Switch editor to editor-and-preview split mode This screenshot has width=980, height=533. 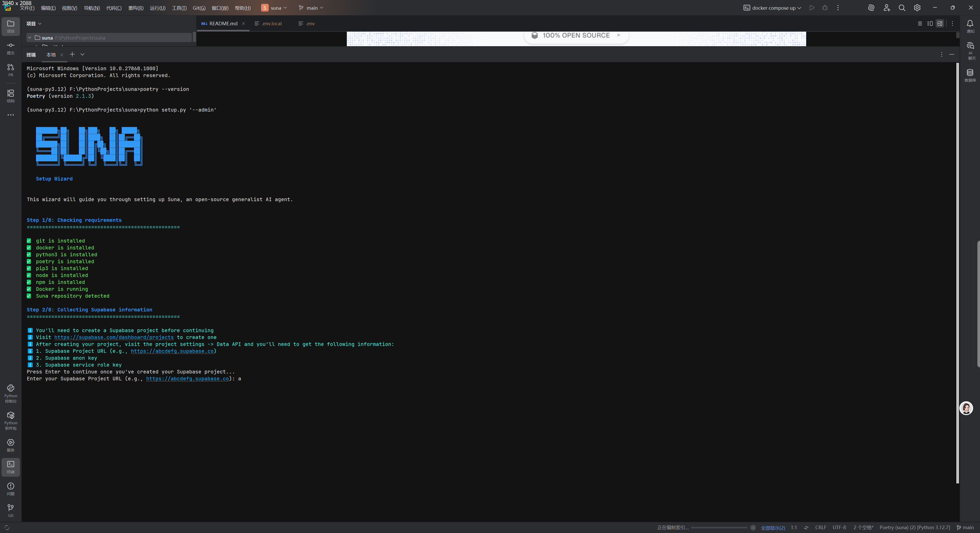tap(930, 23)
